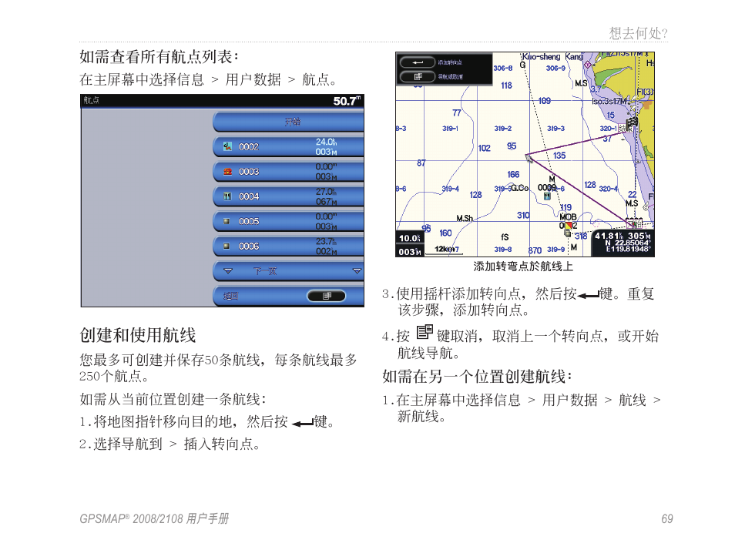
Task: Click the MOB label on the chart
Action: pos(568,217)
